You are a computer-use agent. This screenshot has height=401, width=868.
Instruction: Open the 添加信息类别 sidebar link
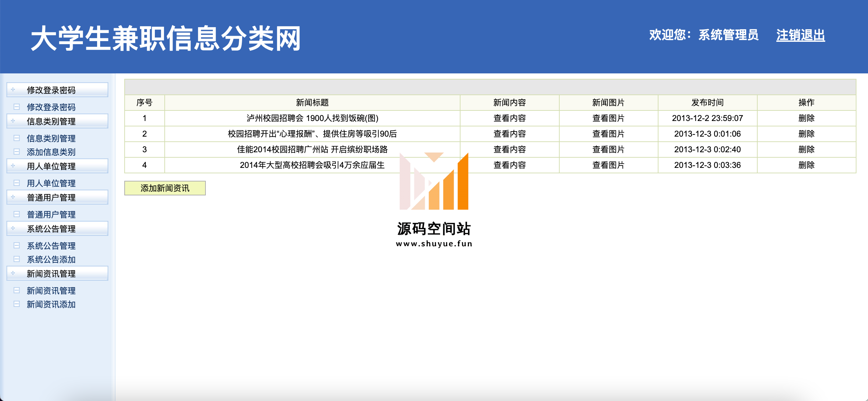pyautogui.click(x=51, y=152)
